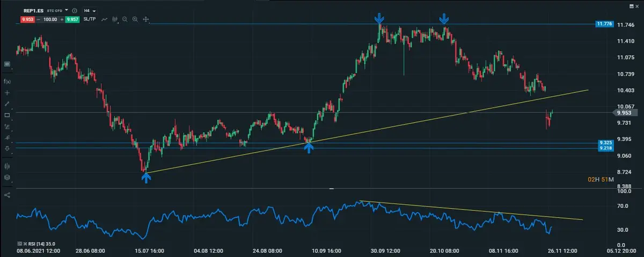Switch to line chart type icon
This screenshot has height=257, width=644.
(x=105, y=19)
